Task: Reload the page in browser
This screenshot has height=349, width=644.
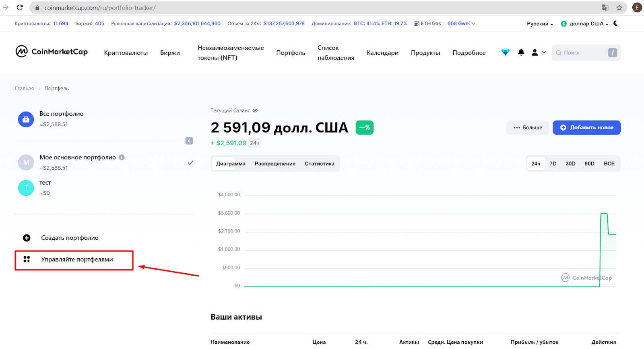Action: (20, 8)
